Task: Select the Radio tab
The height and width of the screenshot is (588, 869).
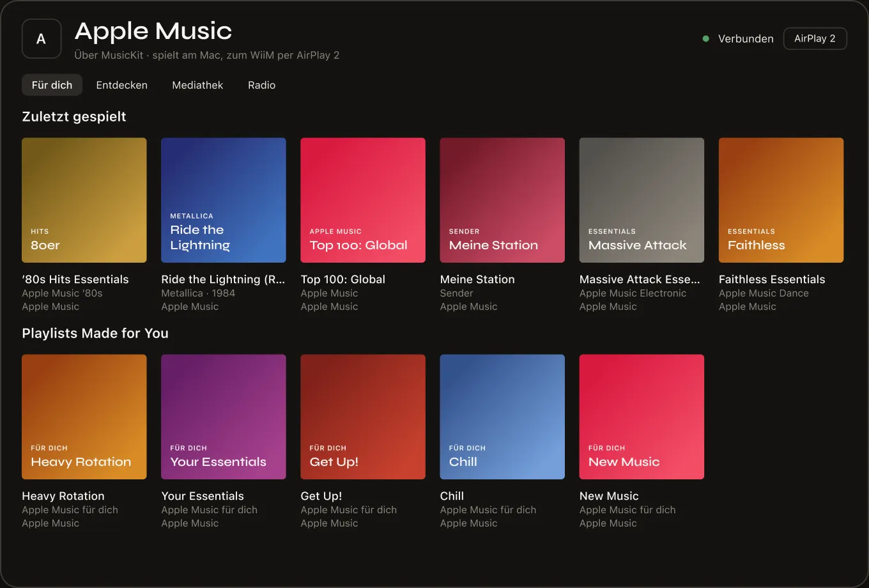Action: tap(262, 85)
